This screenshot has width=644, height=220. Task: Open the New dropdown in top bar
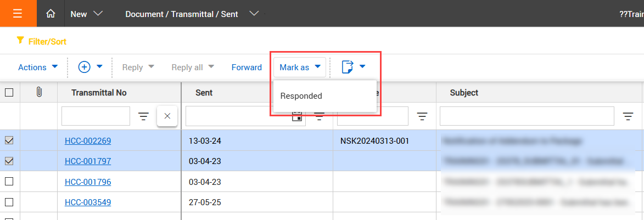(86, 14)
